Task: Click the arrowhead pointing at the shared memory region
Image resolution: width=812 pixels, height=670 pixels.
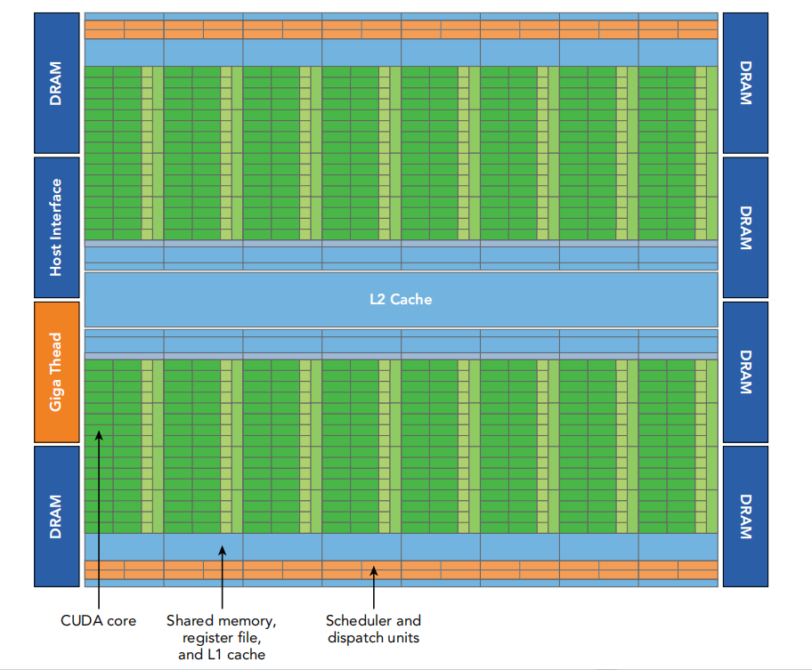Action: tap(223, 551)
